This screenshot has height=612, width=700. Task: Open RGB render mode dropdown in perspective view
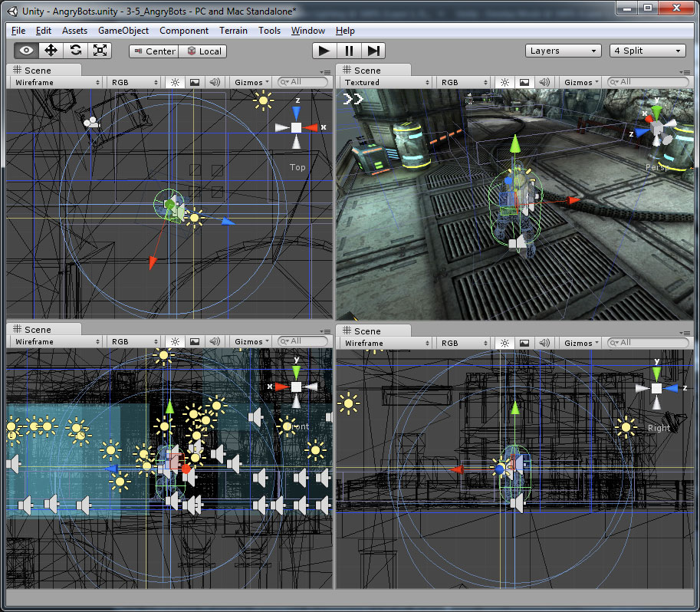463,82
